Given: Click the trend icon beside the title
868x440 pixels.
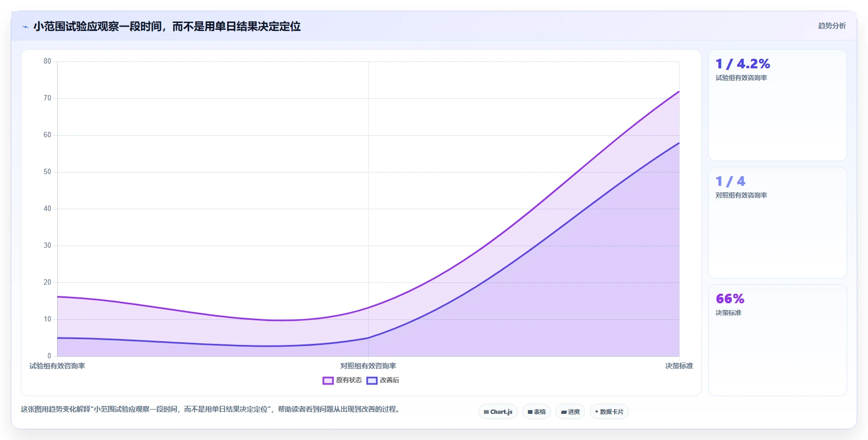Looking at the screenshot, I should click(25, 27).
